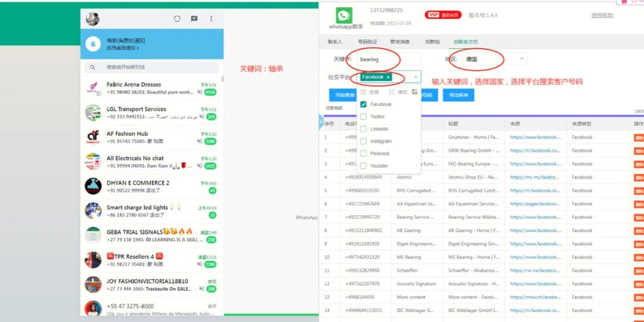
Task: Click the invert-selection grid icon
Action: click(414, 92)
